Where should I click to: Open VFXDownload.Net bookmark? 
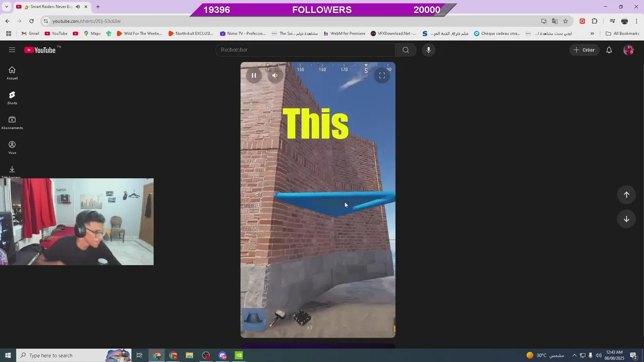click(393, 34)
